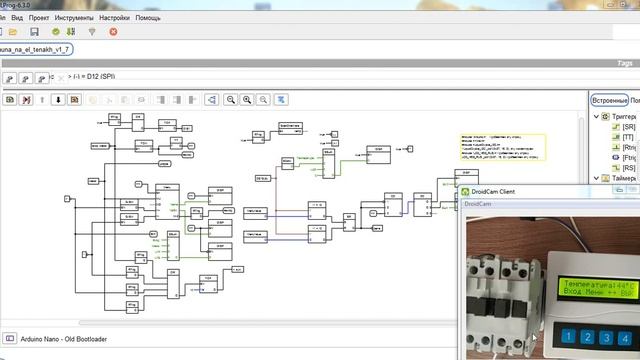Save the project using the floppy disk icon

click(34, 32)
